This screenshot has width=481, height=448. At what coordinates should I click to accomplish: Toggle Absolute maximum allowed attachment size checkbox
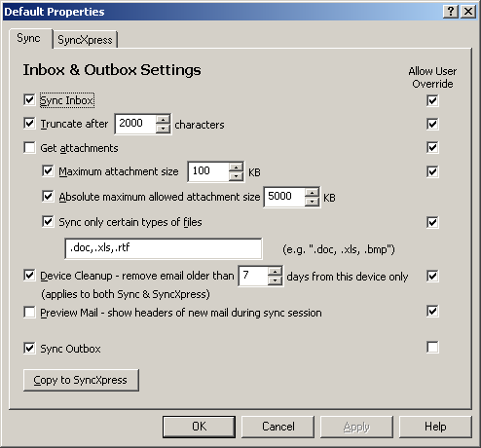click(x=48, y=196)
